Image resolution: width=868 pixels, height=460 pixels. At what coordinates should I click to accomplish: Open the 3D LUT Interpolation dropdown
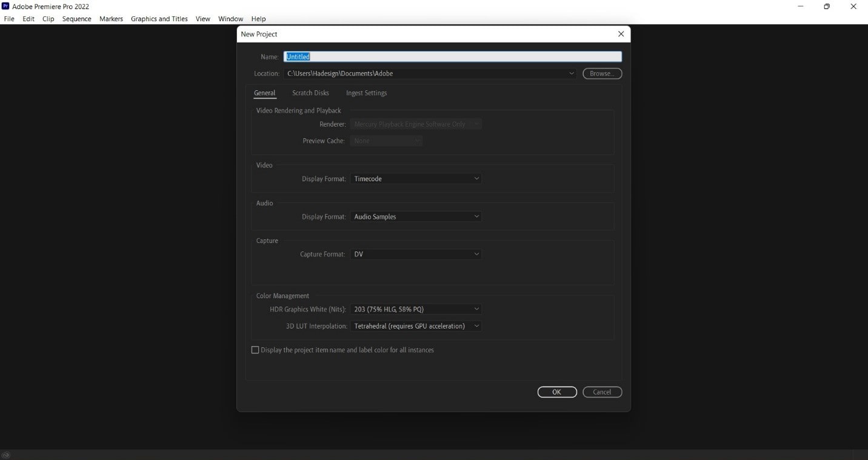pos(416,326)
